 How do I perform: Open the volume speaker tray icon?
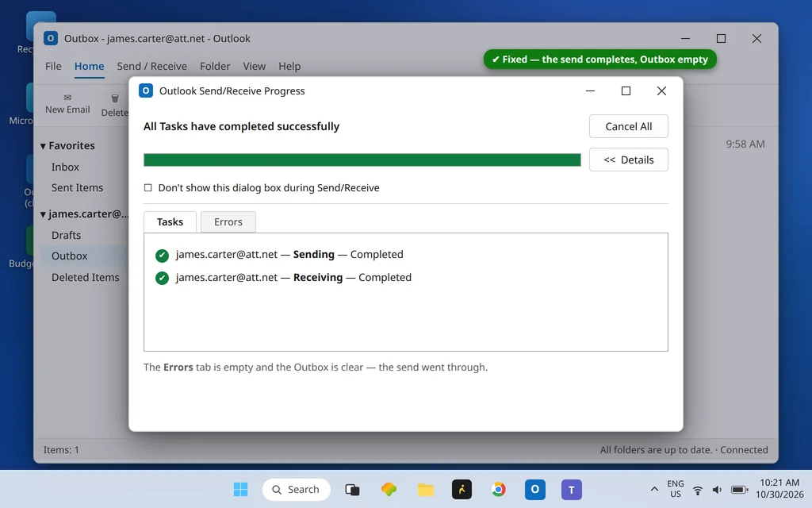click(x=717, y=490)
